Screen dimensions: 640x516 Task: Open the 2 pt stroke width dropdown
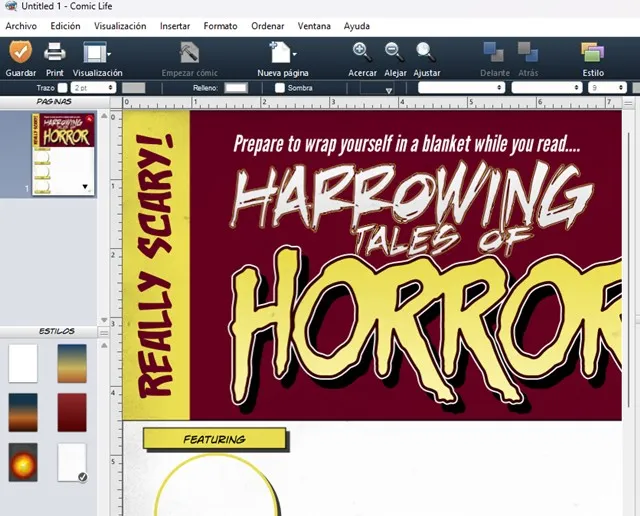(x=93, y=88)
